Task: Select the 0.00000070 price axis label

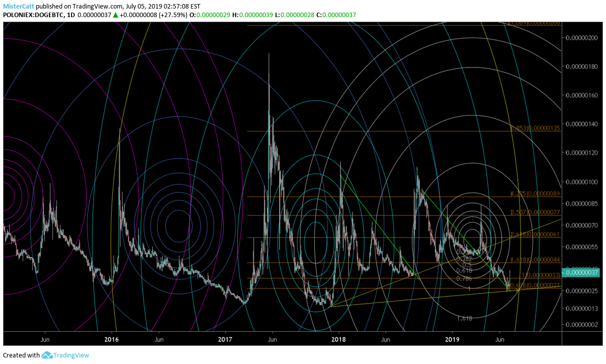Action: (582, 225)
